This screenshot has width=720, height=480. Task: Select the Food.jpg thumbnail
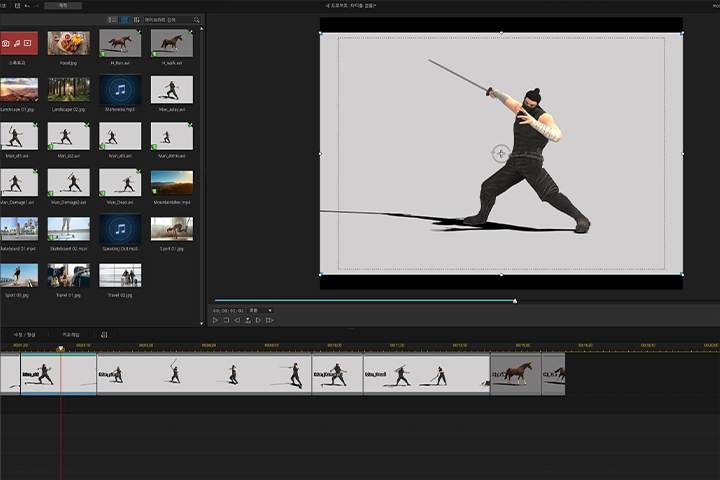(68, 43)
